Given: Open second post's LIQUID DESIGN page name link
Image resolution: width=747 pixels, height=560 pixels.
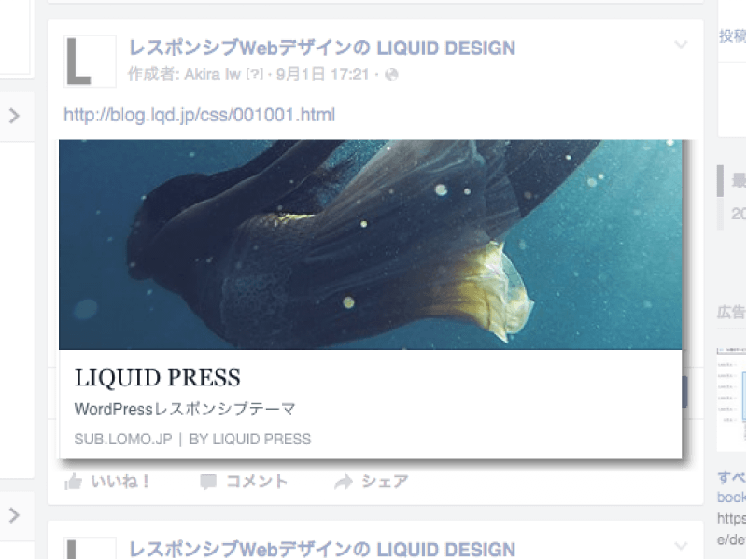Looking at the screenshot, I should coord(322,550).
